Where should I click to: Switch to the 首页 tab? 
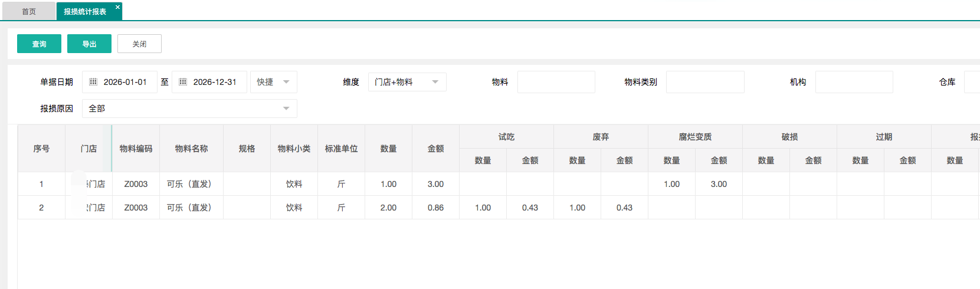pos(29,11)
